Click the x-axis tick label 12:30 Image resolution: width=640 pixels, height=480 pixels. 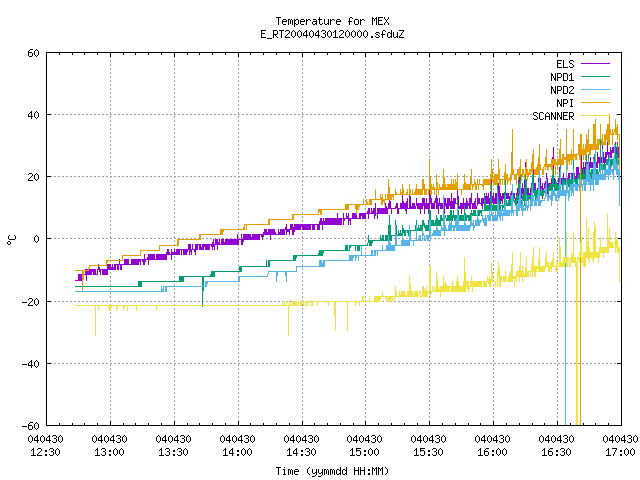[x=45, y=453]
